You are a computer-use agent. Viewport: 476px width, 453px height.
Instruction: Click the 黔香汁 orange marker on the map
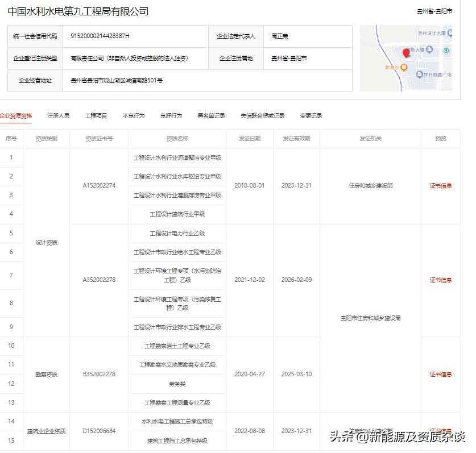[x=404, y=68]
